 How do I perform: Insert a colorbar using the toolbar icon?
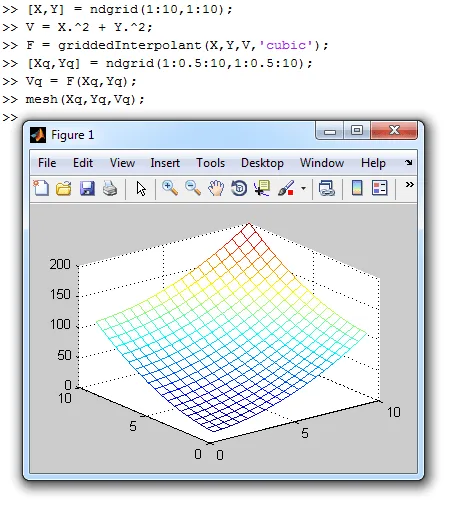(x=357, y=188)
